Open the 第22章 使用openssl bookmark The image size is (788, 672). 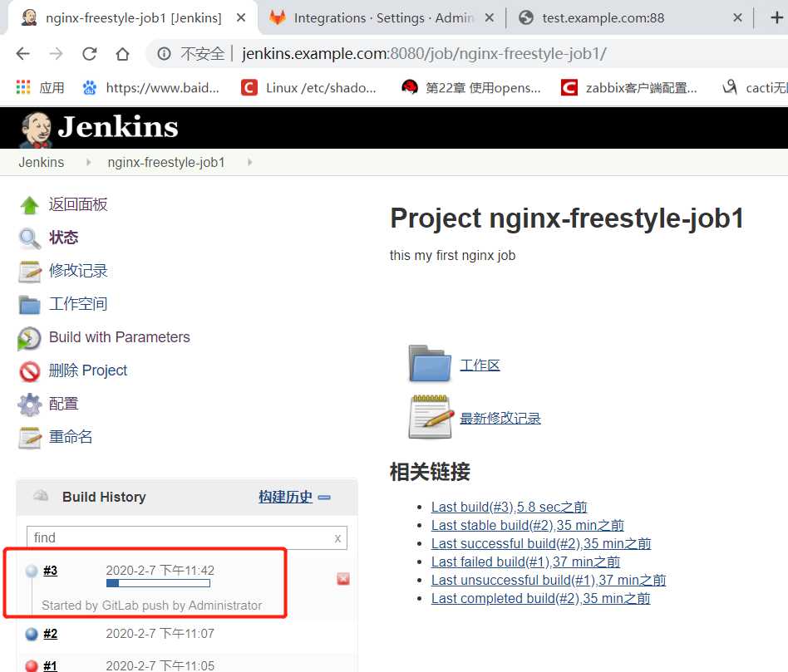471,87
